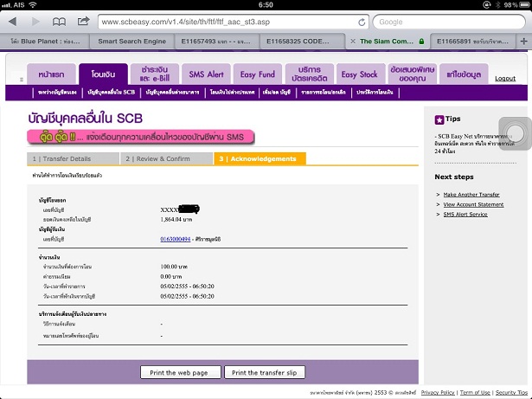
Task: Open the E11658325 CODE browser tab
Action: (302, 42)
